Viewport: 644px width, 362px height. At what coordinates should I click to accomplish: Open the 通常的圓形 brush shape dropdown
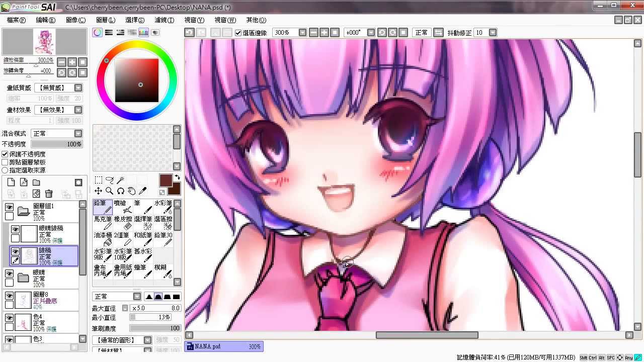(147, 340)
